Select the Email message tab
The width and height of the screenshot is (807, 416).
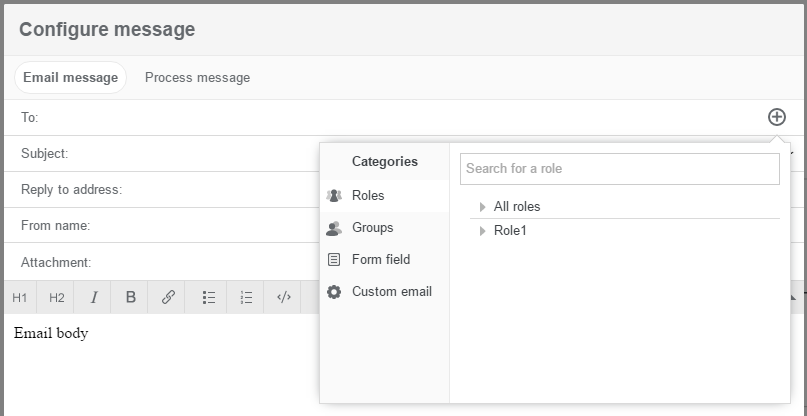[70, 78]
